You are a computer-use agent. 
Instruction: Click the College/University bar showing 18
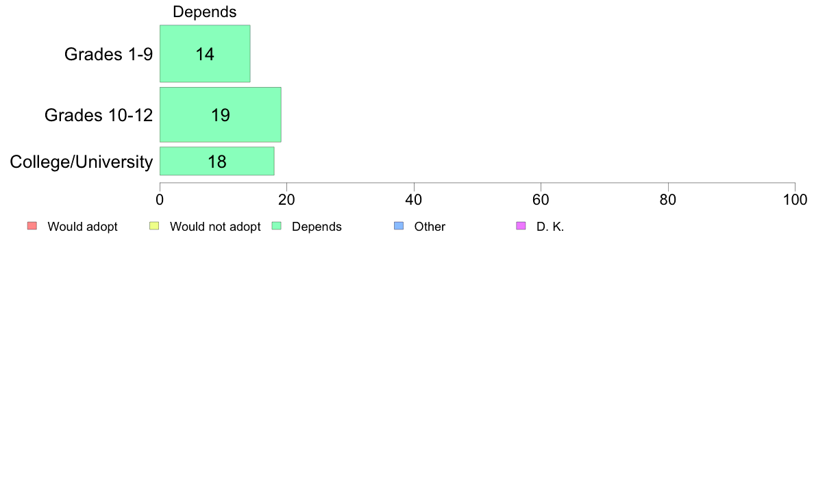(x=217, y=162)
